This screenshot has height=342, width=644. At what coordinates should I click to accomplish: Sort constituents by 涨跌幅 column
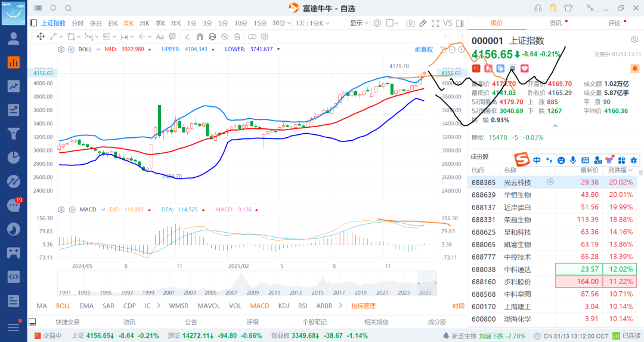coord(620,170)
